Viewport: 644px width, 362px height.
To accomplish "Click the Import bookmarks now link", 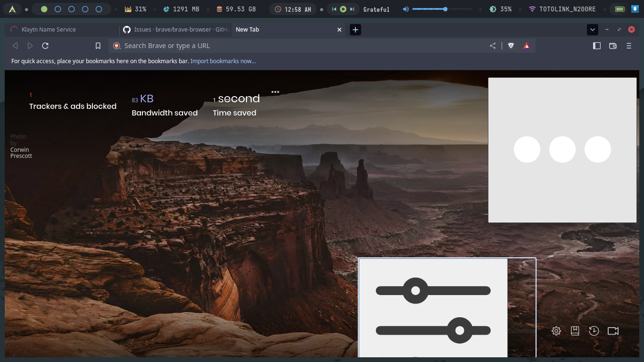I will 223,61.
